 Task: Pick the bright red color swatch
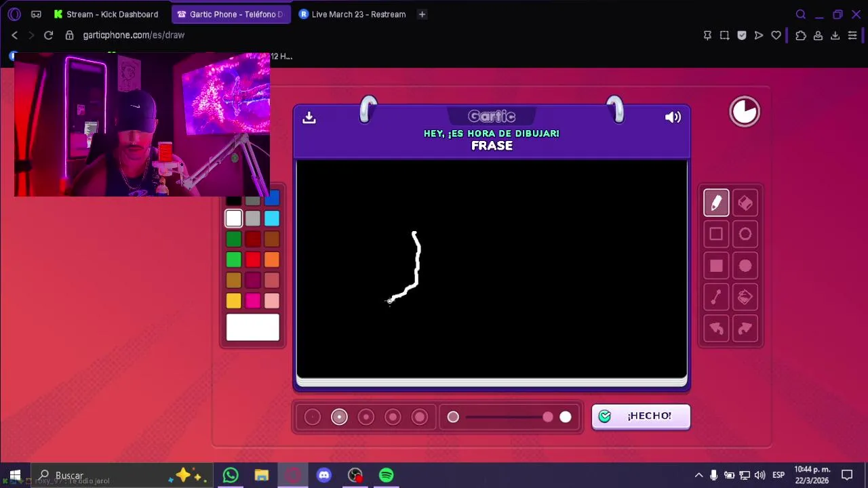(x=253, y=260)
